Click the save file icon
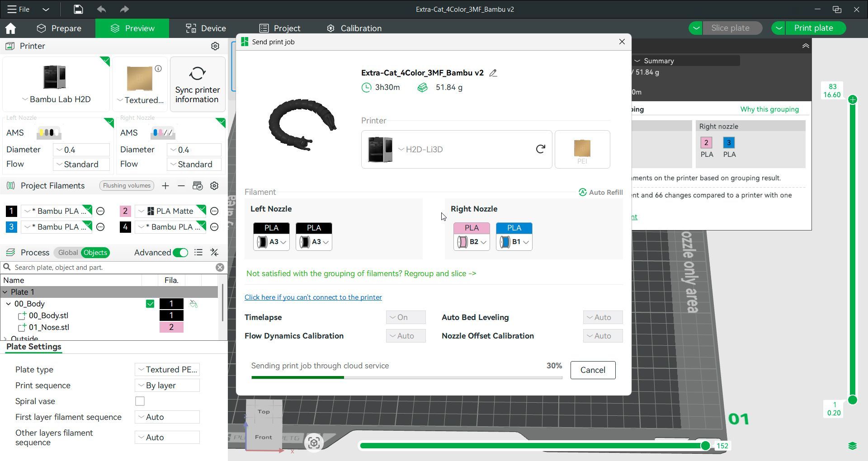 coord(78,9)
